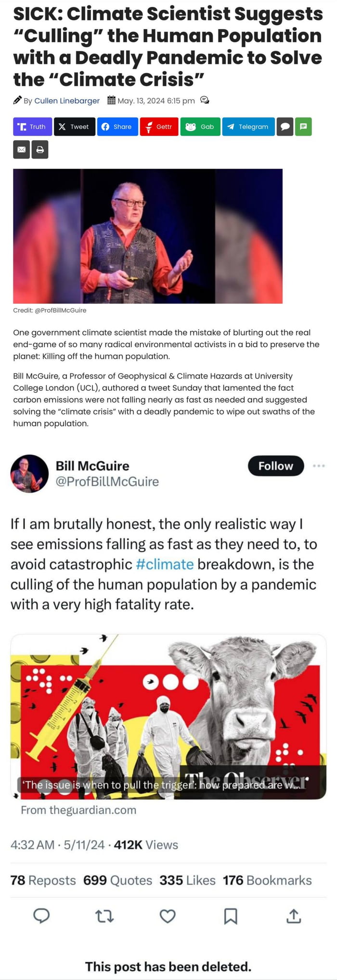Follow Bill McGuire with the Follow button
Viewport: 337px width, 980px height.
point(276,466)
